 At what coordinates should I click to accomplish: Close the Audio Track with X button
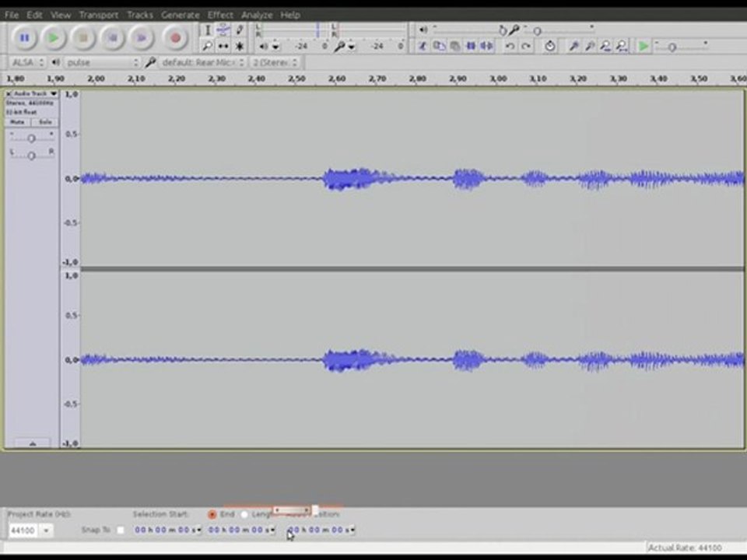pos(9,94)
